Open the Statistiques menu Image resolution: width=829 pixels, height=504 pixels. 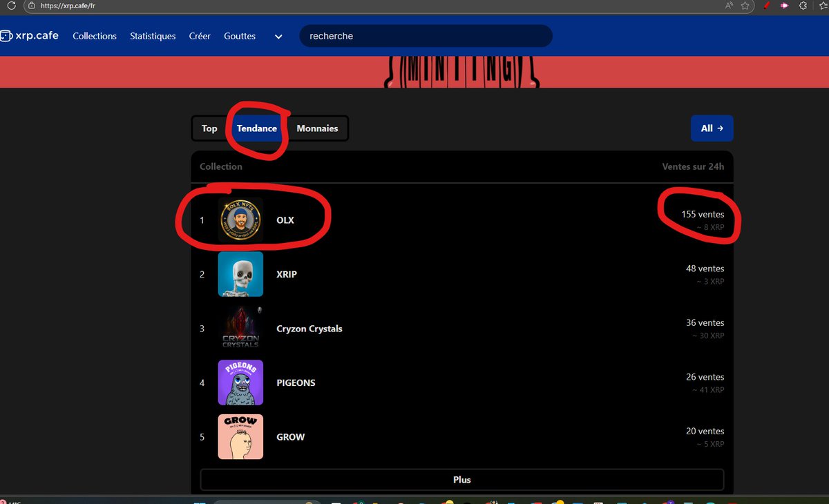pyautogui.click(x=153, y=36)
